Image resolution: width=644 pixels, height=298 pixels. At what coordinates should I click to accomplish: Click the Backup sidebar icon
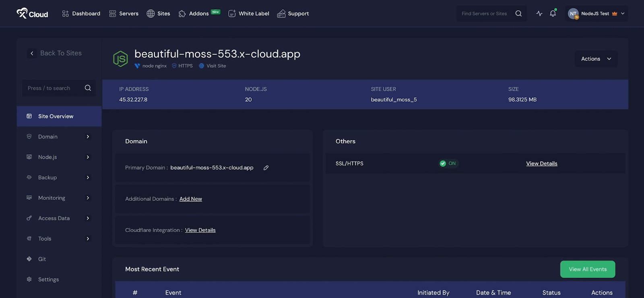(29, 177)
